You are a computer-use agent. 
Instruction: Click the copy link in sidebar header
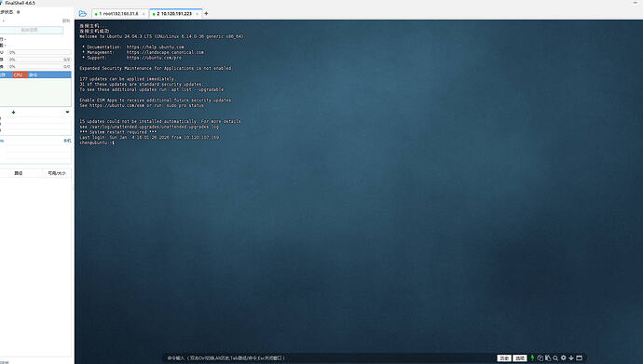click(66, 20)
